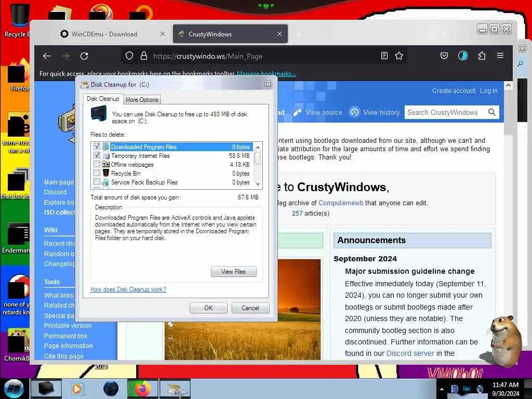Open Firefox from the taskbar
The width and height of the screenshot is (532, 399).
click(143, 389)
